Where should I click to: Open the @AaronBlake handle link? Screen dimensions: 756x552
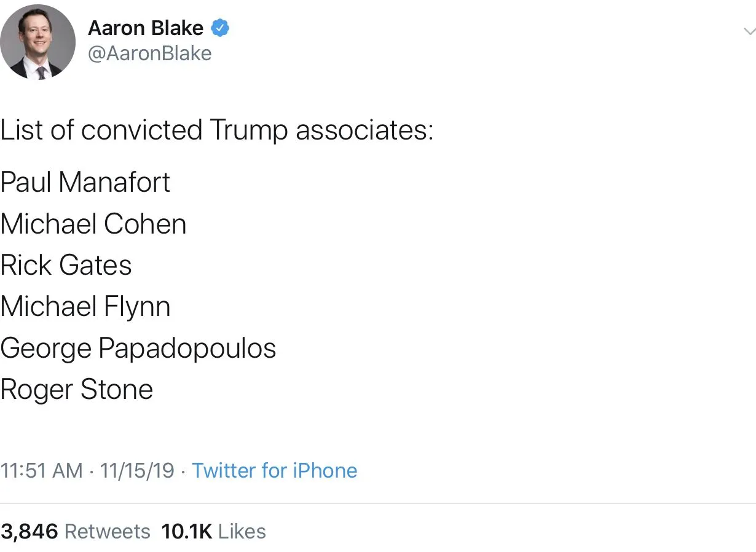point(150,53)
